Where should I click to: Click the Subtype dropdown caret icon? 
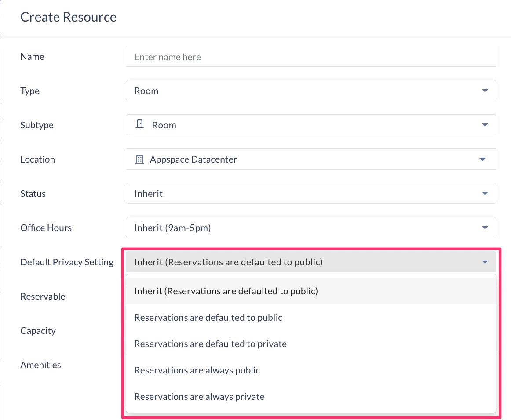tap(485, 125)
